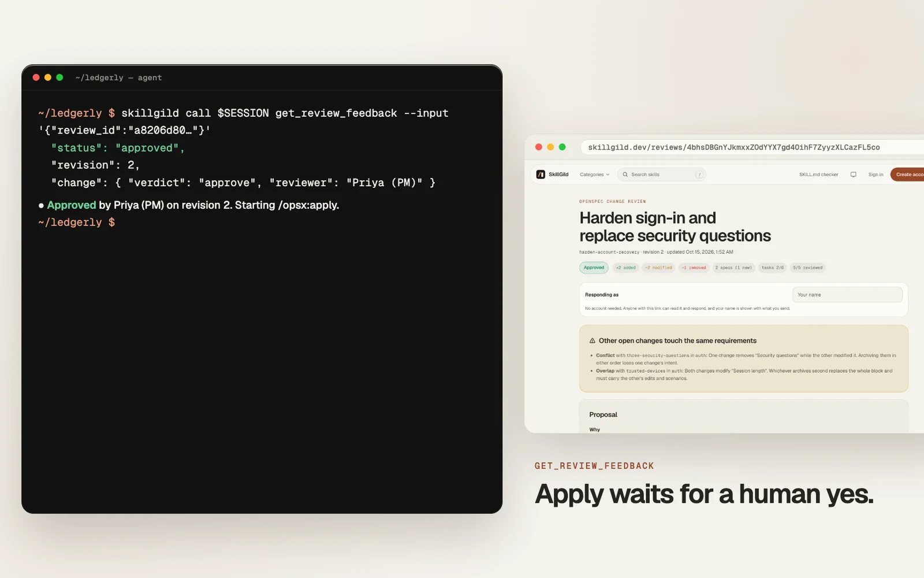Click the yellow minimize dot of the browser window
Viewport: 924px width, 578px height.
pos(550,147)
